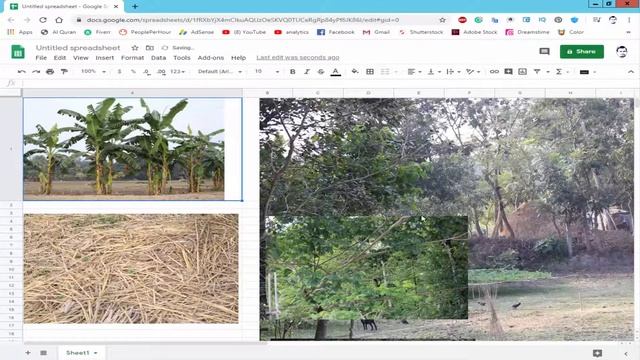This screenshot has height=360, width=640.
Task: Open the font size dropdown
Action: pos(267,71)
